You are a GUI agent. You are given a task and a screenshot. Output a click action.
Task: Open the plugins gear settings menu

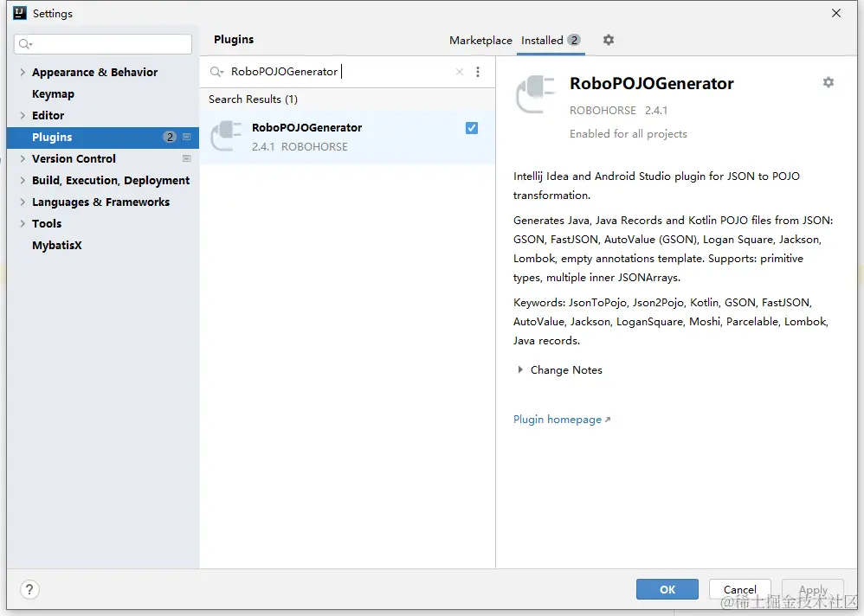[x=609, y=40]
